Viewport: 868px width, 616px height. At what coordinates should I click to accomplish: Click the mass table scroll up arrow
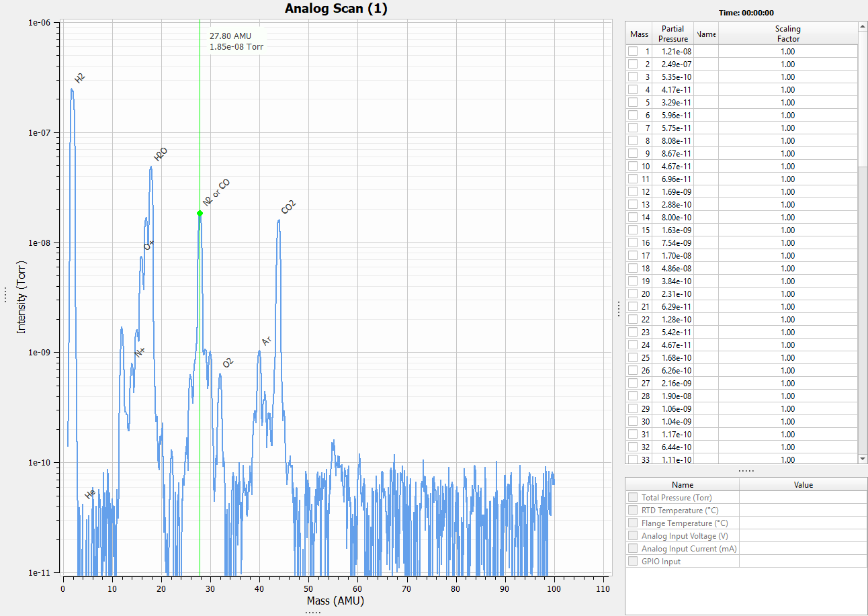click(x=863, y=26)
